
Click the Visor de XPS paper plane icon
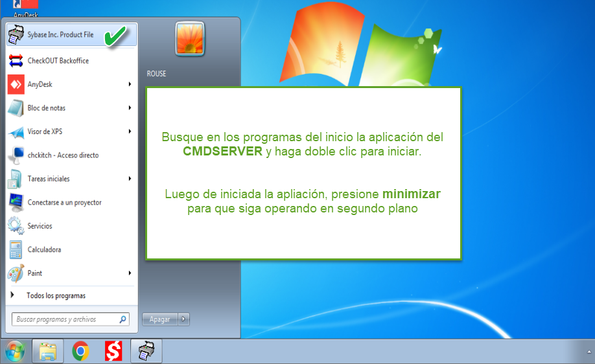pos(16,132)
